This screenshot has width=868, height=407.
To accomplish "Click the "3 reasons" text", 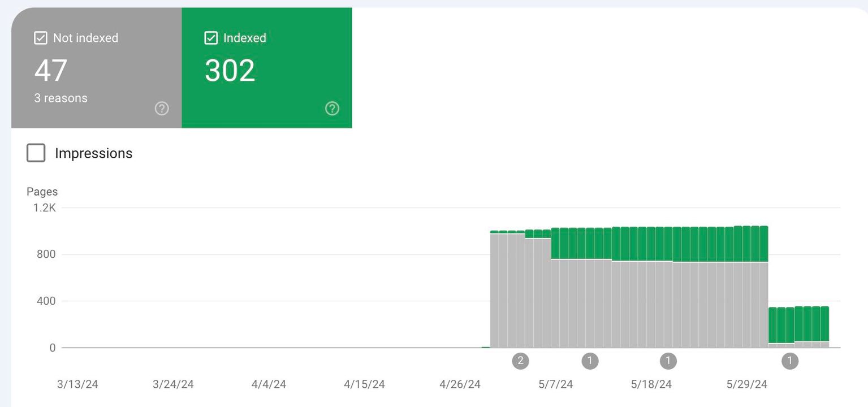I will pyautogui.click(x=61, y=98).
